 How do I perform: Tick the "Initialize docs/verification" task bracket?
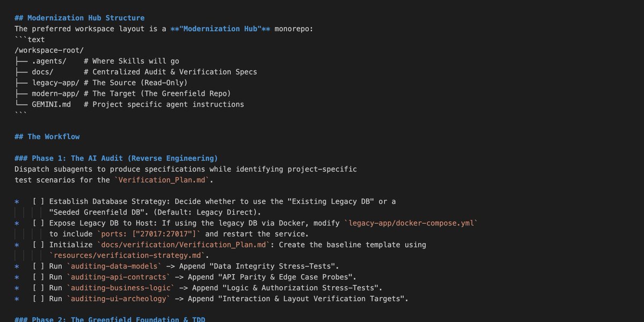coord(38,245)
